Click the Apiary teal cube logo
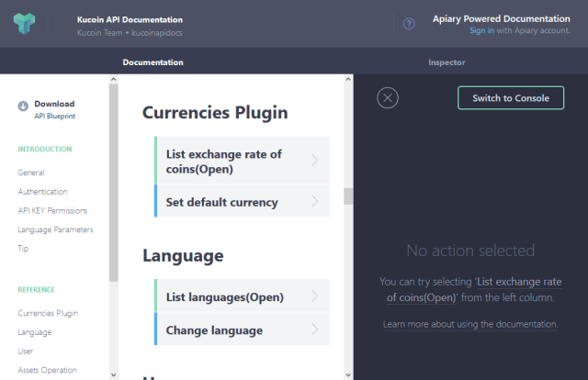 click(x=25, y=24)
